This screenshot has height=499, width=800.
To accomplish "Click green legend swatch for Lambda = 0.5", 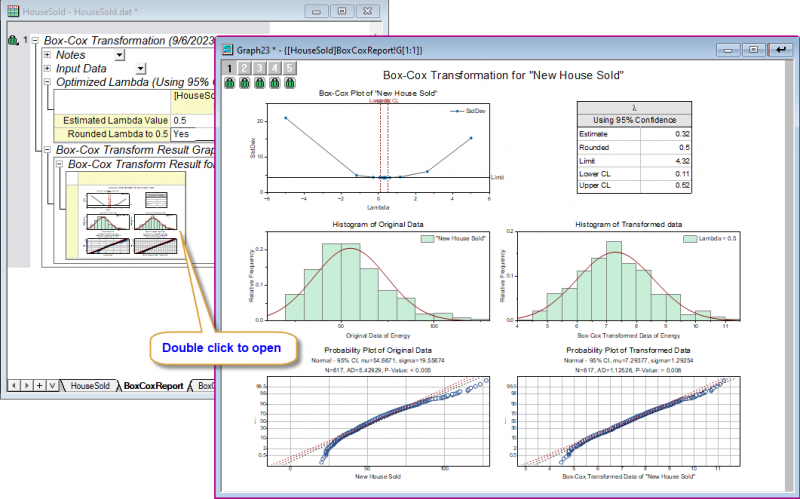I will (690, 238).
